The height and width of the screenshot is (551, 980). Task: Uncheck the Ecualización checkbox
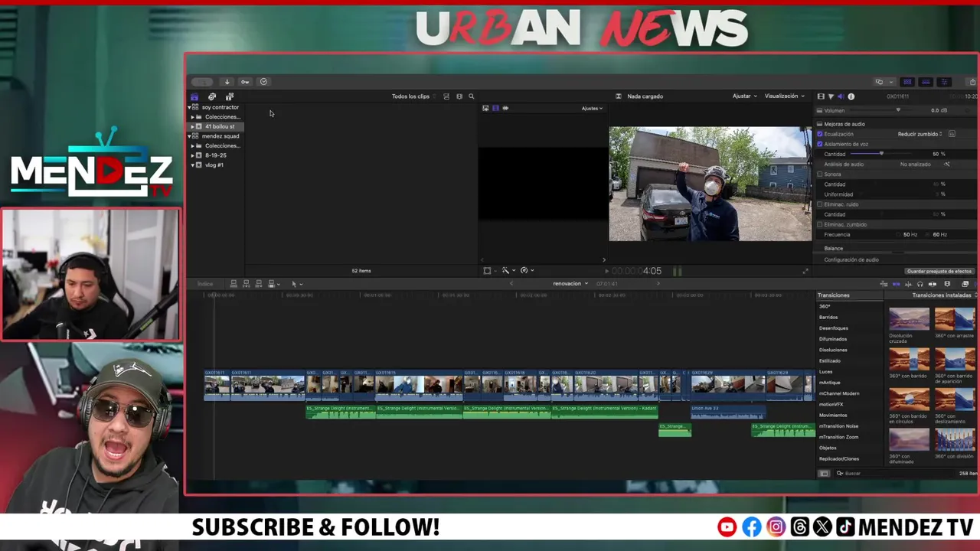pos(820,134)
